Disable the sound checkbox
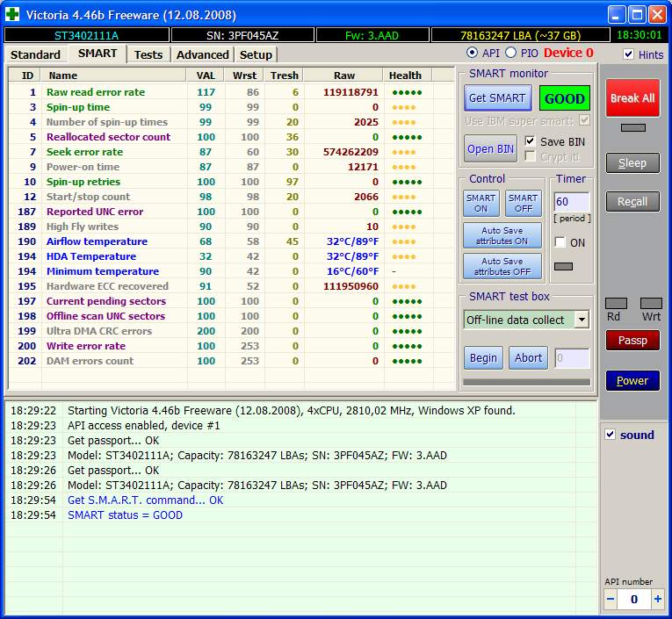The width and height of the screenshot is (672, 619). click(x=611, y=435)
